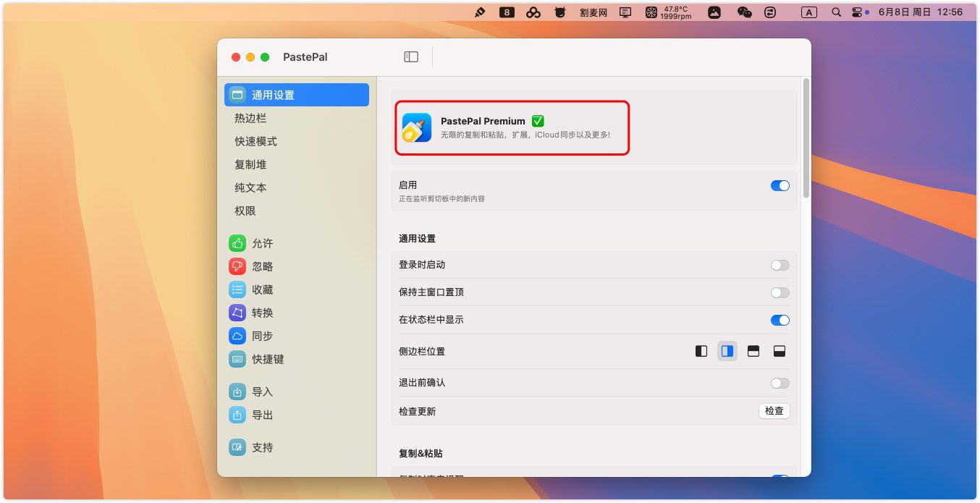Turn on 保持主窗口置顶 switch
This screenshot has height=503, width=980.
780,293
